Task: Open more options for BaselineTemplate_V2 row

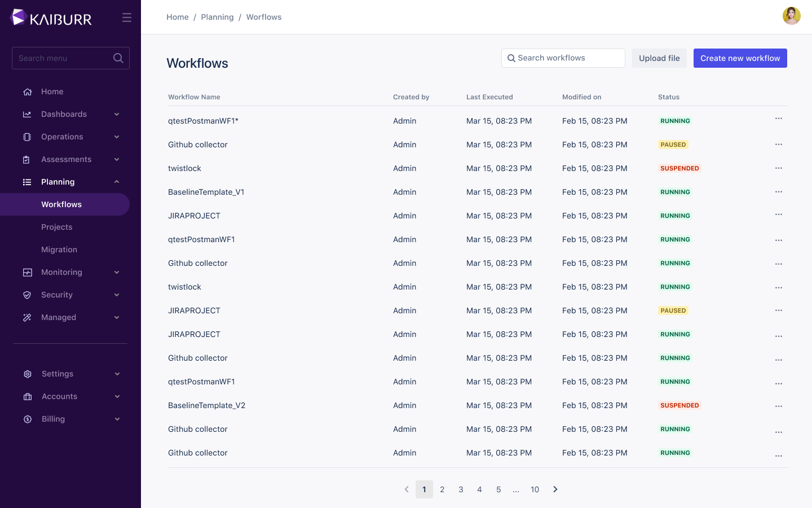Action: (778, 406)
